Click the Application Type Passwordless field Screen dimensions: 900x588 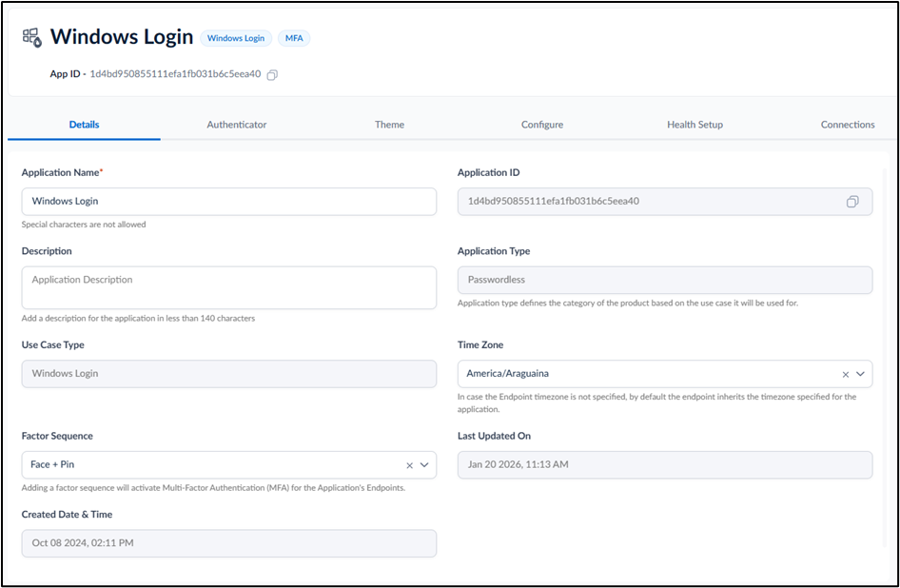[665, 281]
